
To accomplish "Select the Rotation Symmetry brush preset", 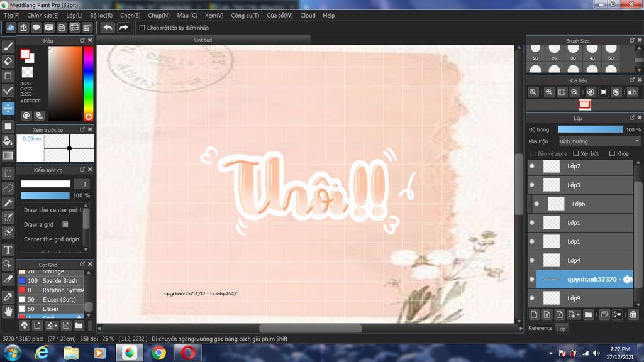I will tap(51, 290).
